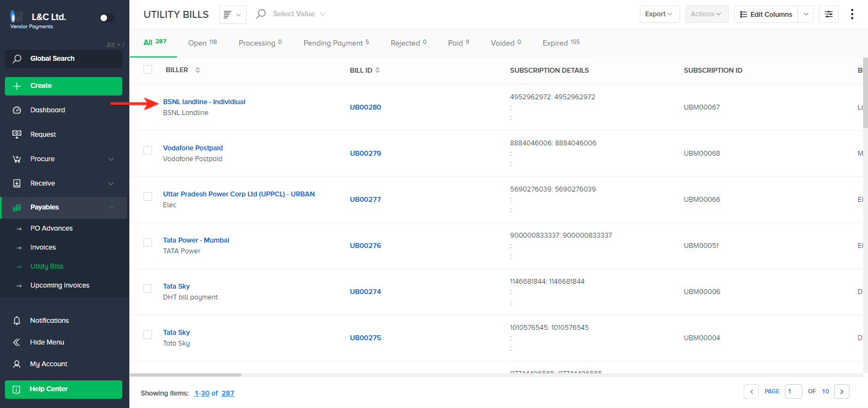Image resolution: width=868 pixels, height=408 pixels.
Task: Open Request in sidebar
Action: [x=43, y=135]
